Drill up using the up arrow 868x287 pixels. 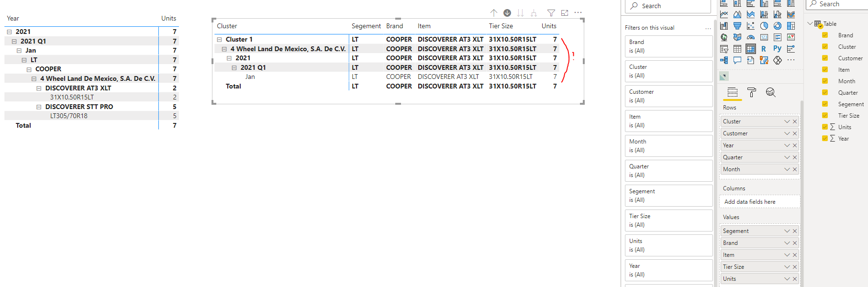(x=494, y=13)
